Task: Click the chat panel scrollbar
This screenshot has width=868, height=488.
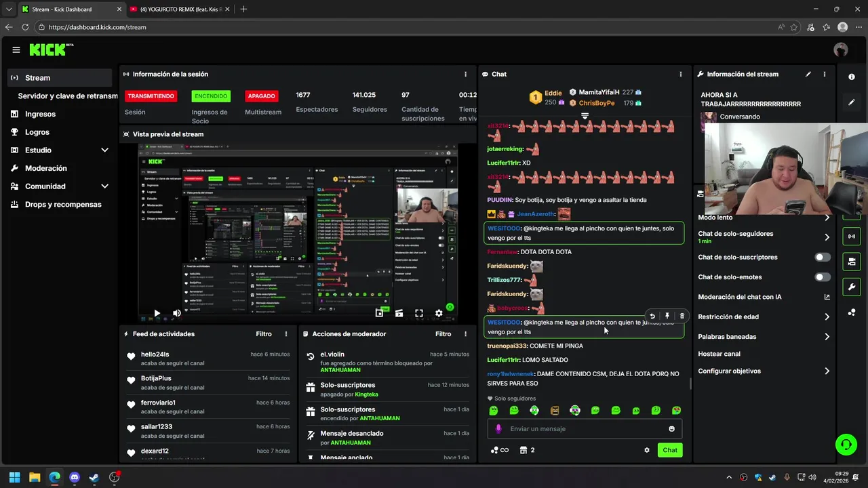Action: point(690,384)
